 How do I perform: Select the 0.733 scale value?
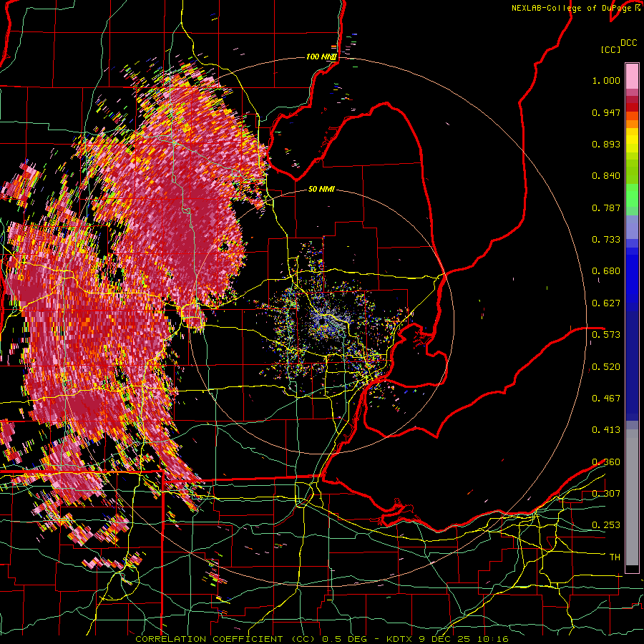click(606, 240)
